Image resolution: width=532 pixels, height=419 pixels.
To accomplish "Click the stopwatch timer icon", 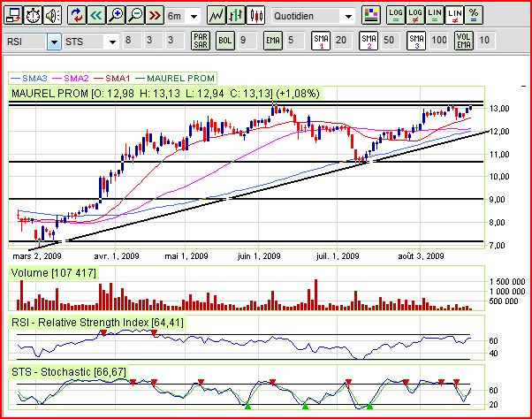I will coord(34,16).
